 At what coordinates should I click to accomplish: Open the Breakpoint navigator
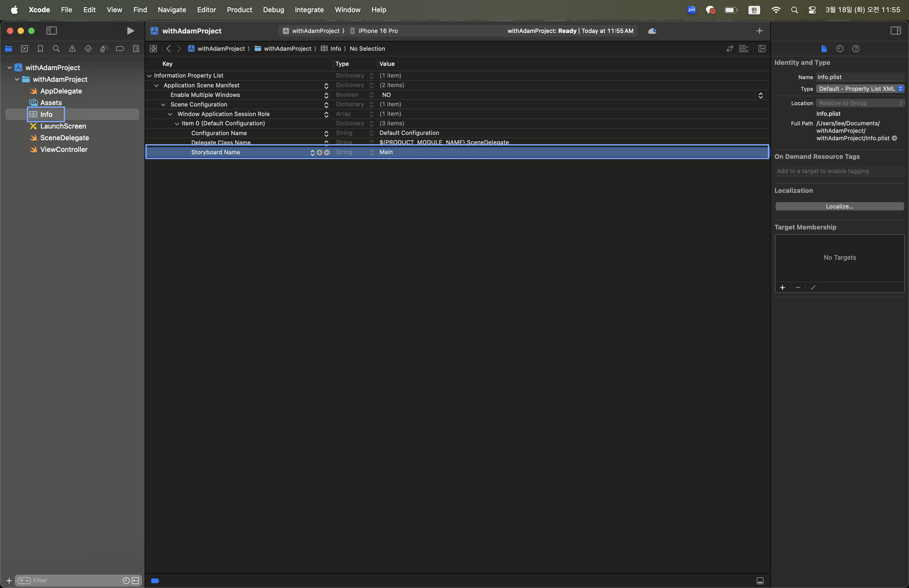[x=120, y=48]
